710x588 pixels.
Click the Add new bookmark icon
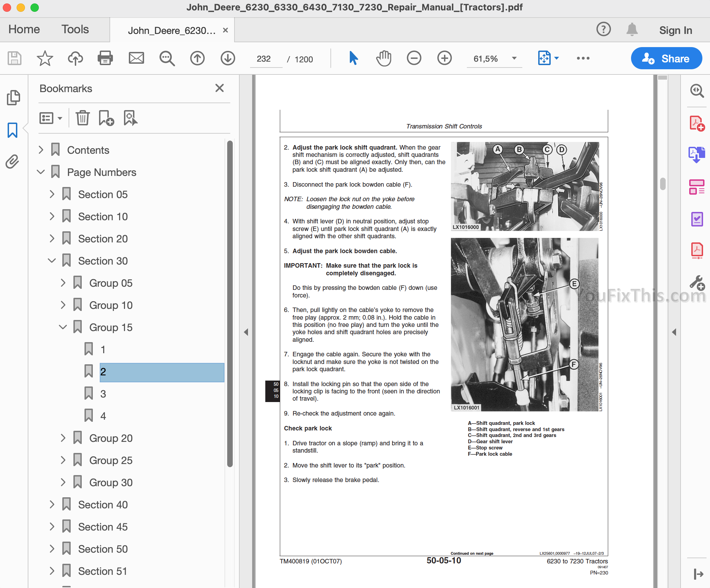106,118
